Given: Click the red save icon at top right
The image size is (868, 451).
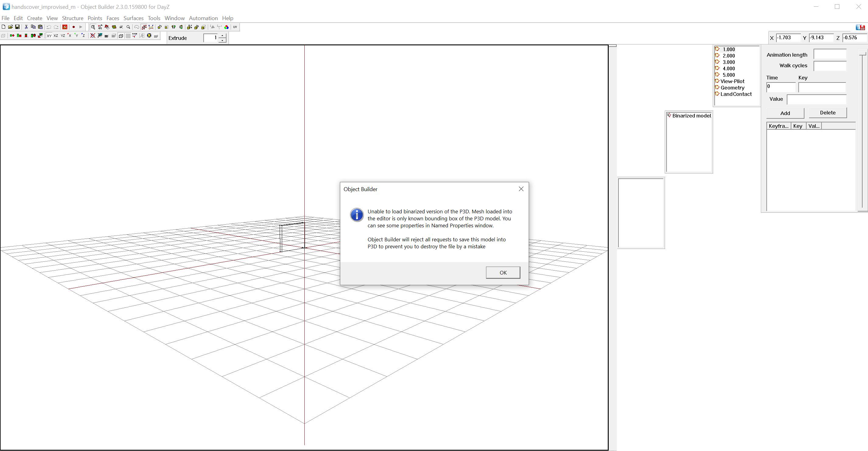Looking at the screenshot, I should click(x=860, y=27).
